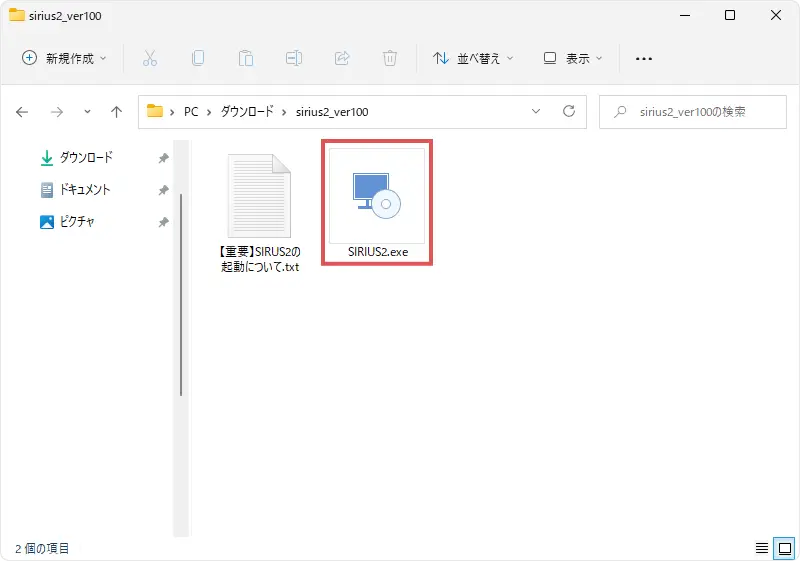Expand recent locations chevron
800x561 pixels.
click(87, 112)
